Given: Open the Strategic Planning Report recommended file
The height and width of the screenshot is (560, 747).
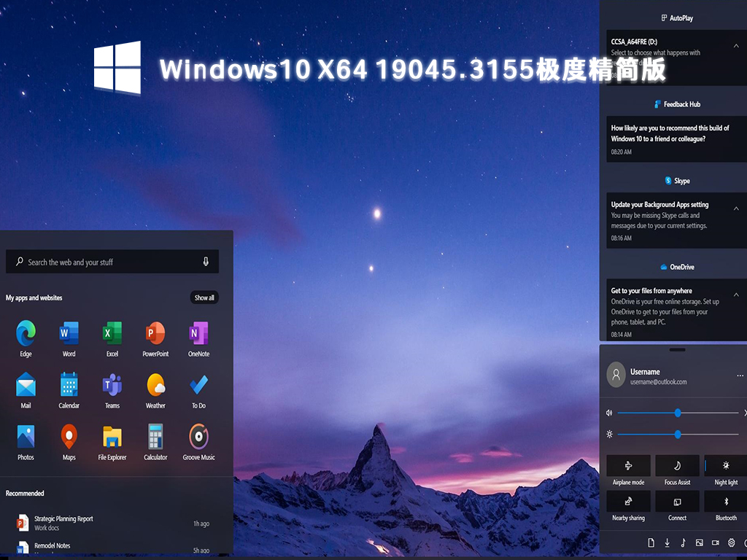Looking at the screenshot, I should (112, 523).
